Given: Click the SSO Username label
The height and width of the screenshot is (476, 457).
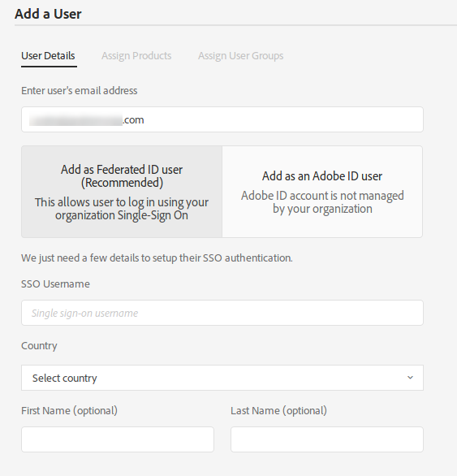Looking at the screenshot, I should coord(55,283).
